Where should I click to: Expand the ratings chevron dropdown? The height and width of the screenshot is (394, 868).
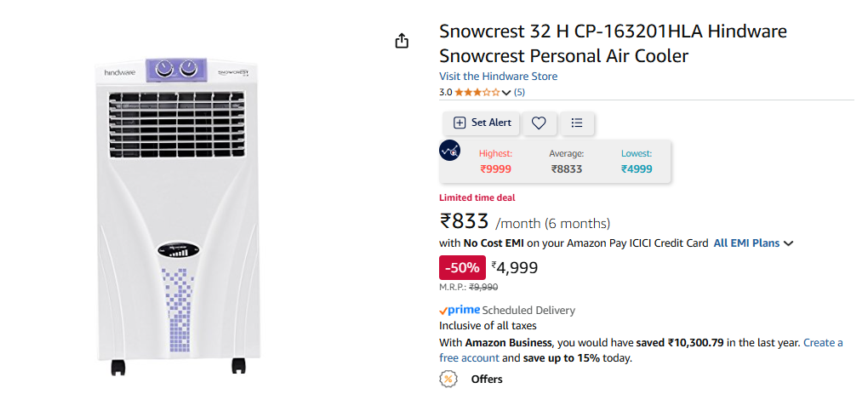point(506,93)
